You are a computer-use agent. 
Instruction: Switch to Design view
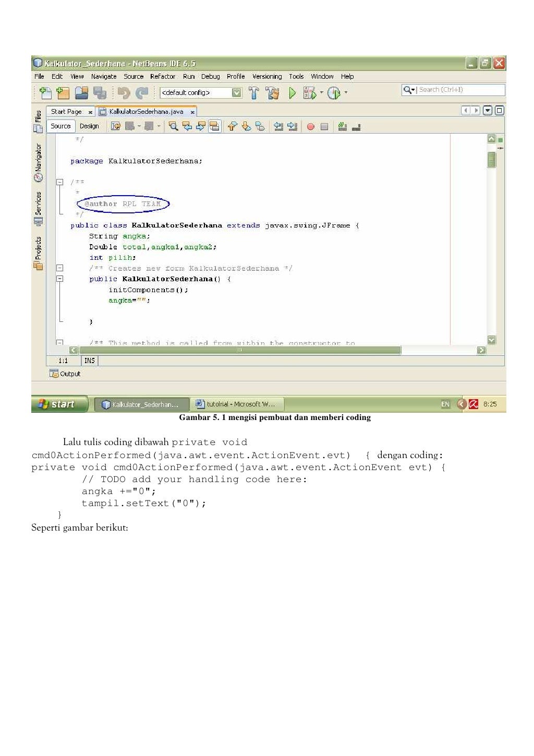pyautogui.click(x=89, y=126)
